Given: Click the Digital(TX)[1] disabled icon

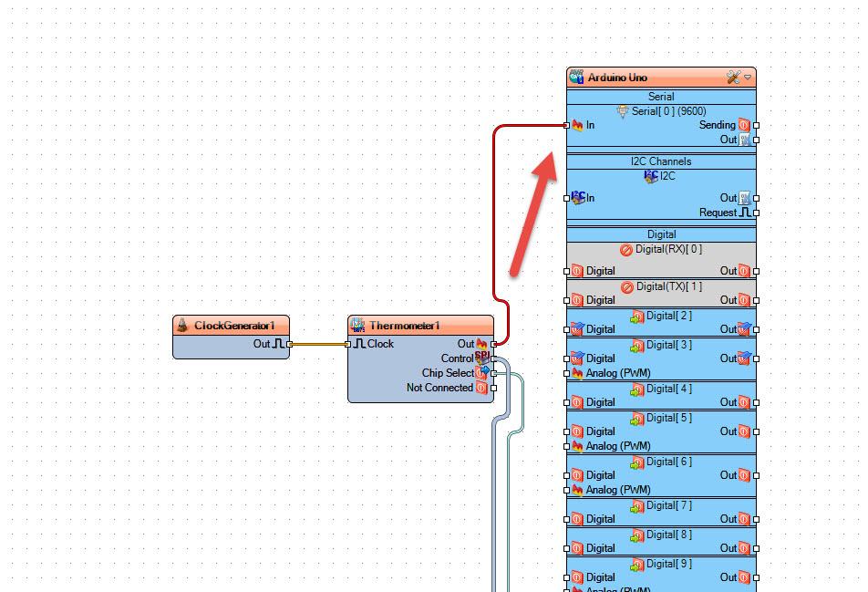Looking at the screenshot, I should point(627,286).
